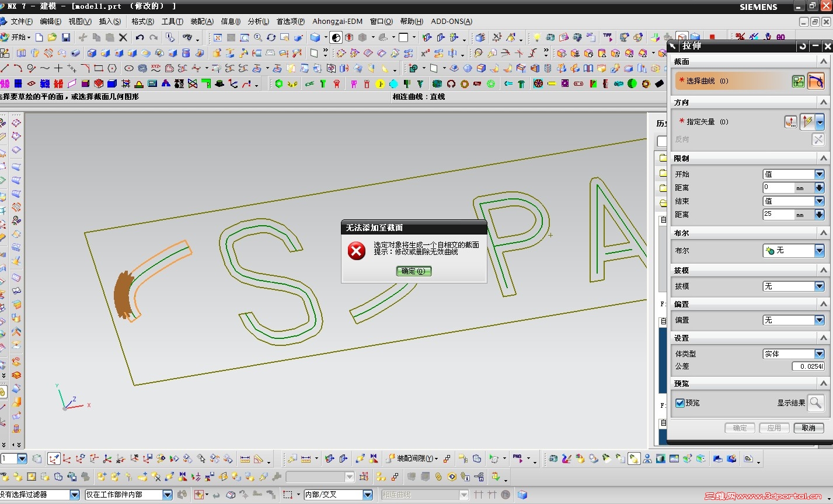The width and height of the screenshot is (833, 504).
Task: Click 确定(O) in the error dialog
Action: [414, 271]
